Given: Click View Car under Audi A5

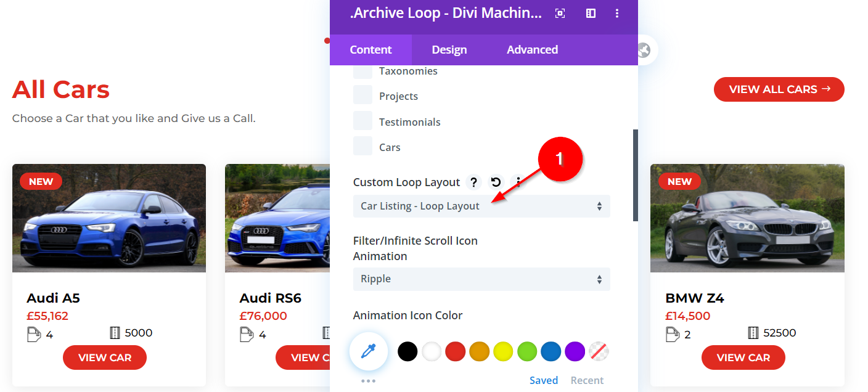Looking at the screenshot, I should [x=105, y=357].
